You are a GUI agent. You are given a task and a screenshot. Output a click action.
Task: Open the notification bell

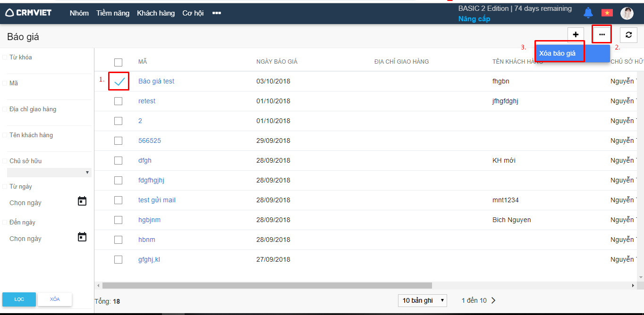click(x=588, y=13)
